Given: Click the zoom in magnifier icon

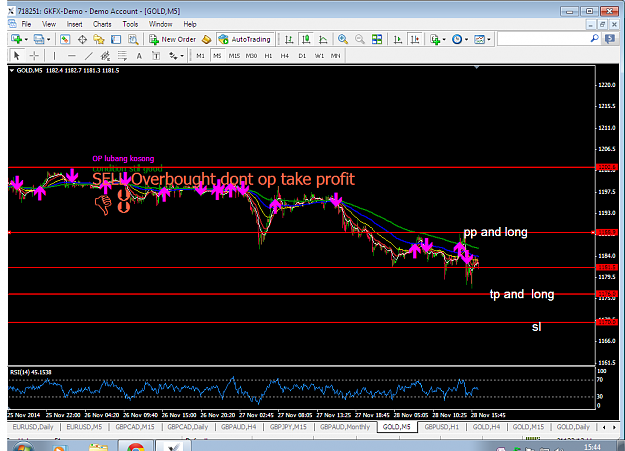Looking at the screenshot, I should (342, 39).
